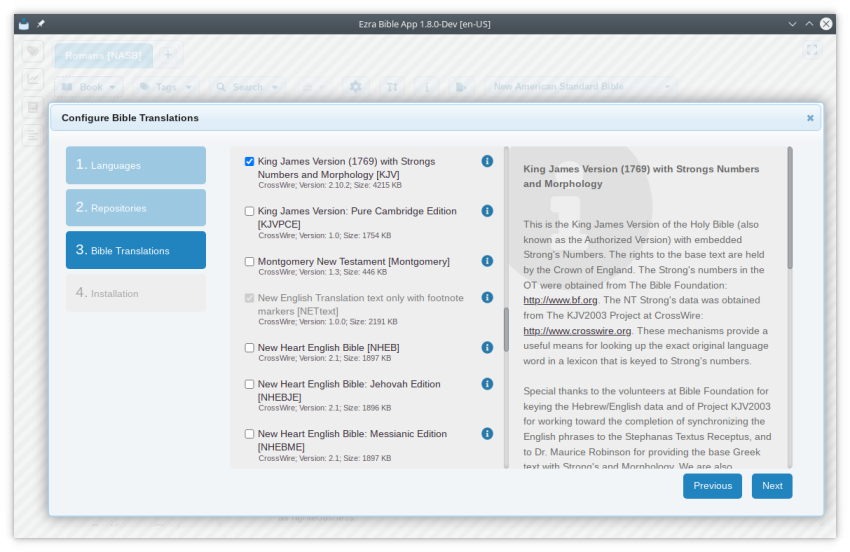Click the text size toolbar icon

pos(392,87)
